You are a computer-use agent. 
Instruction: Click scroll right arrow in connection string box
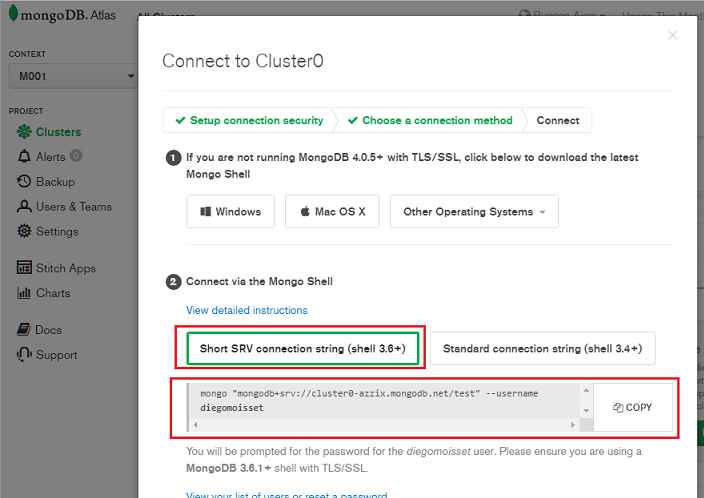coord(572,424)
